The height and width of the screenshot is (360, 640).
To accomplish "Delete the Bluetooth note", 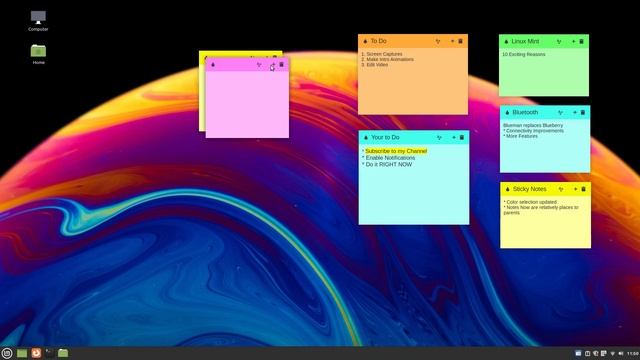I will pyautogui.click(x=583, y=112).
